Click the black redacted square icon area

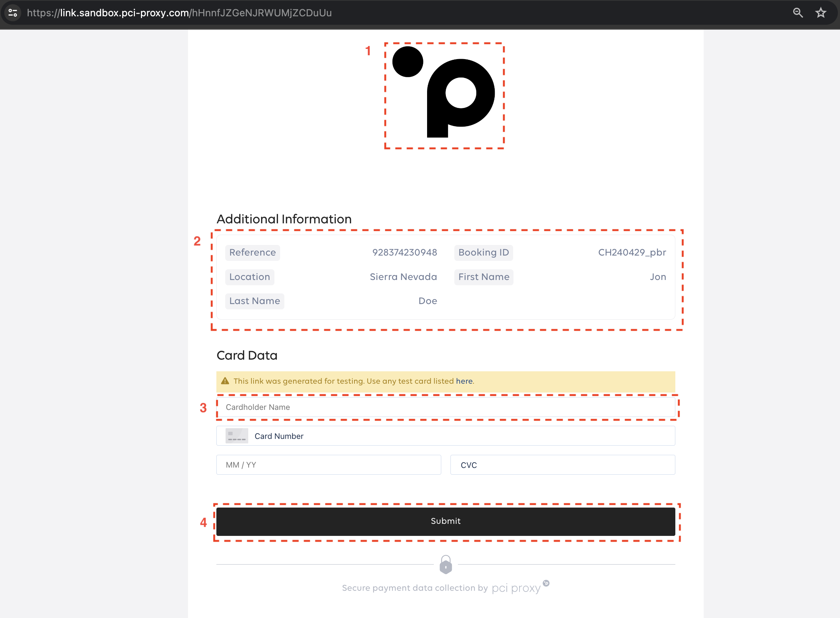point(456,348)
